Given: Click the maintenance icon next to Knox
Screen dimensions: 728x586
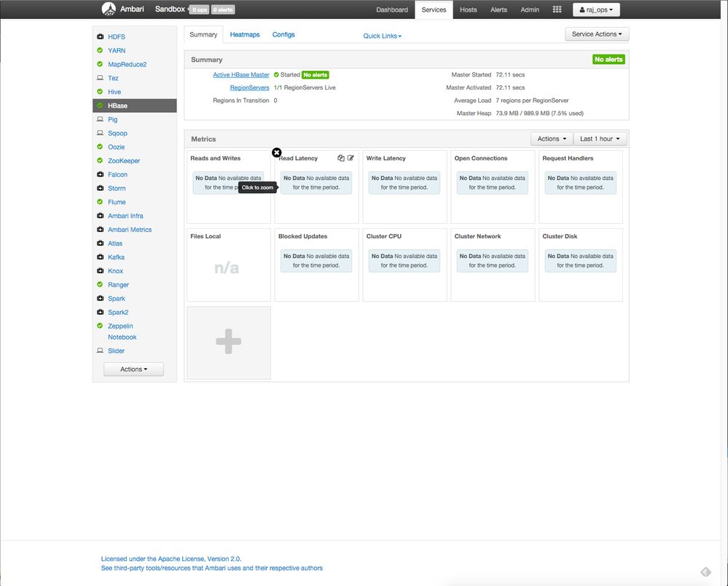Looking at the screenshot, I should 100,270.
